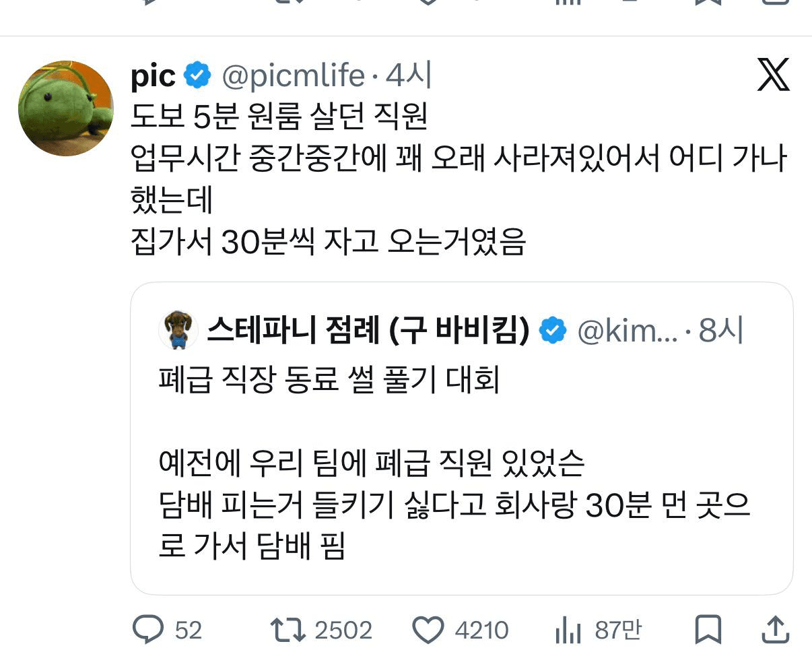Like the tweet with the heart icon

point(428,629)
